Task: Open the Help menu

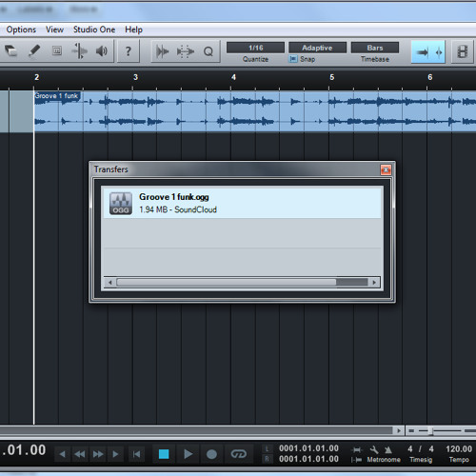Action: [x=133, y=30]
